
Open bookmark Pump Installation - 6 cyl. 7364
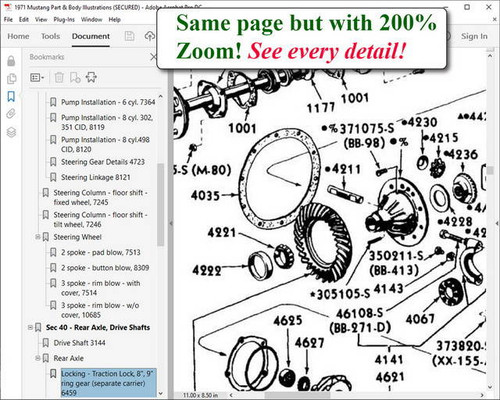click(x=108, y=102)
